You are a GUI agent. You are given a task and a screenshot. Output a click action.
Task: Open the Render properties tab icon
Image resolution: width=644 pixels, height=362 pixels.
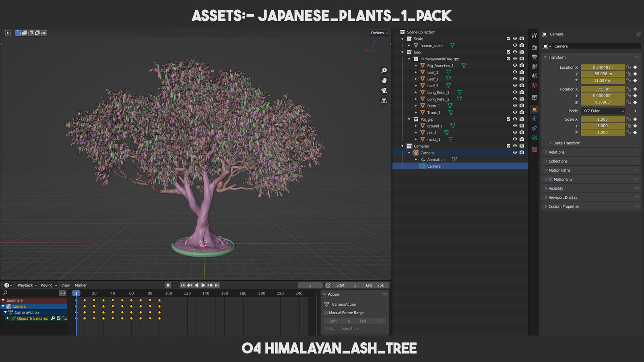point(534,47)
